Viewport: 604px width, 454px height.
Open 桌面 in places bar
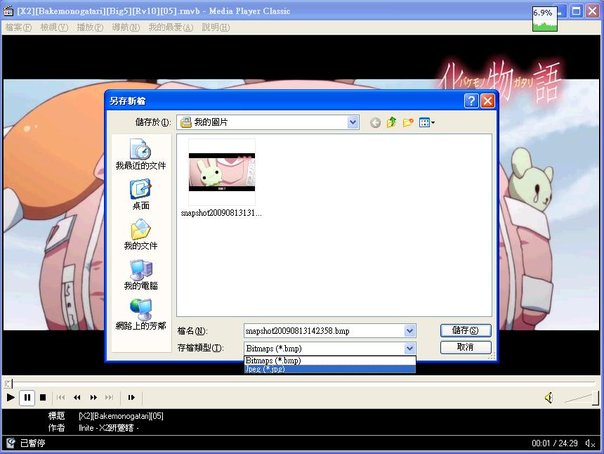tap(141, 194)
